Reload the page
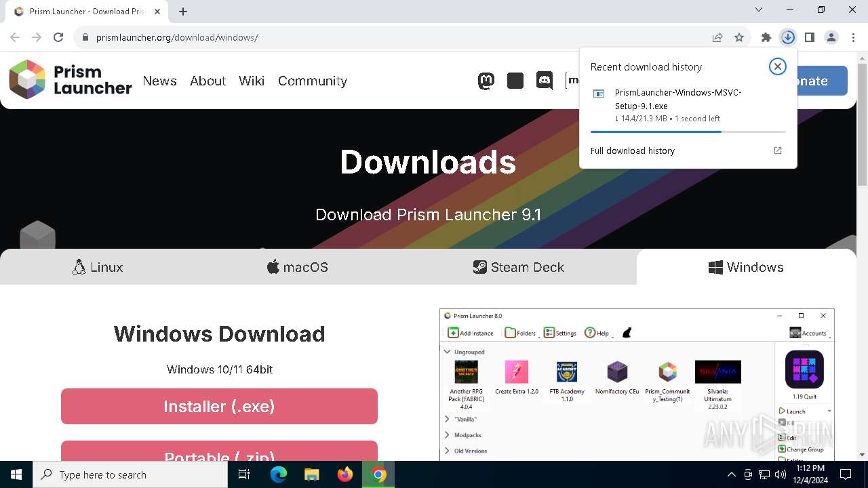868x488 pixels. pyautogui.click(x=58, y=37)
